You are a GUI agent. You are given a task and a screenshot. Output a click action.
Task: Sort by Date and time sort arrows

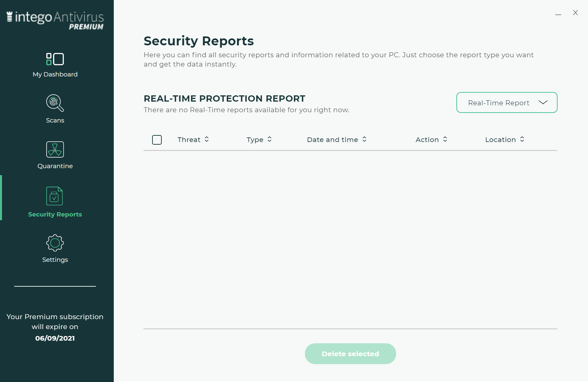(x=364, y=139)
